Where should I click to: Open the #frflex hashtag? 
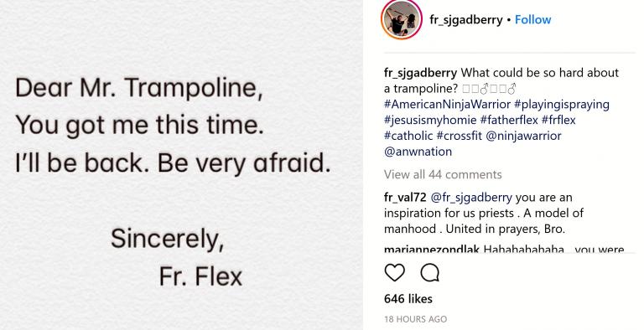tap(558, 120)
